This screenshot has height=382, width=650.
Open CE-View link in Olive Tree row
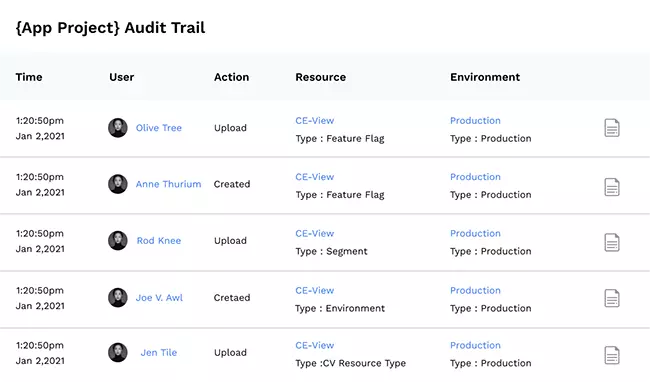315,121
